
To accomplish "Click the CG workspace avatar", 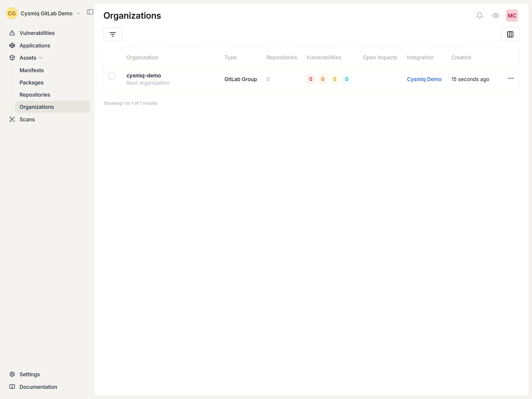I will click(12, 13).
